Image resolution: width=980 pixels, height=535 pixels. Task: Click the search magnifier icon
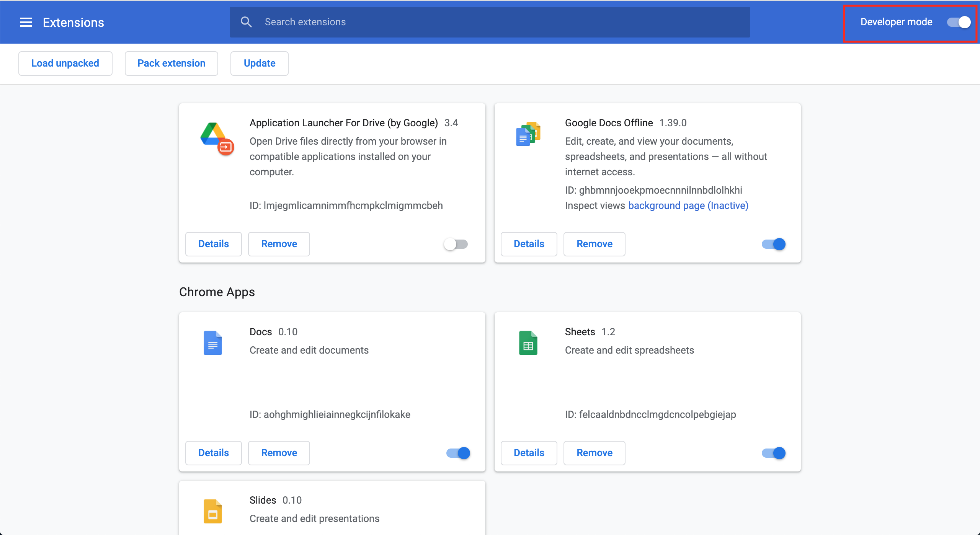(x=246, y=22)
